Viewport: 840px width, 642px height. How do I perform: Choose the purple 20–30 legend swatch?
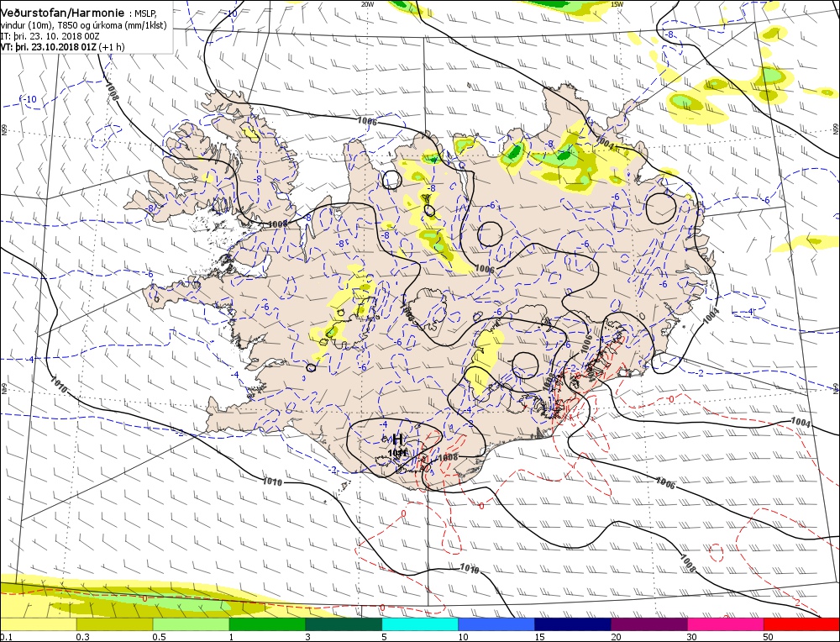click(648, 624)
